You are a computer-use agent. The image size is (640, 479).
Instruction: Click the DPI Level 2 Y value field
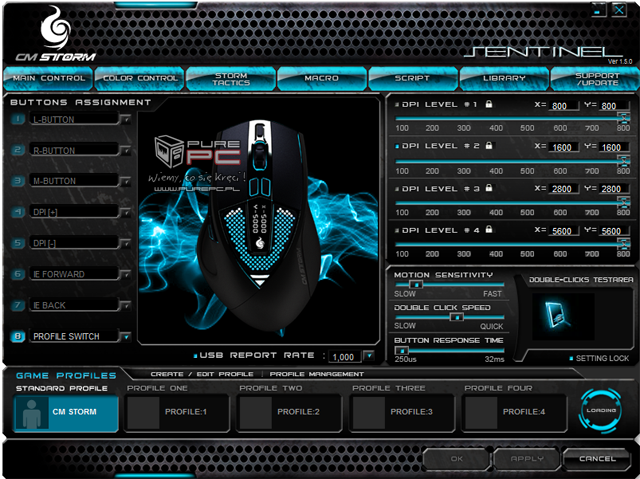point(613,147)
